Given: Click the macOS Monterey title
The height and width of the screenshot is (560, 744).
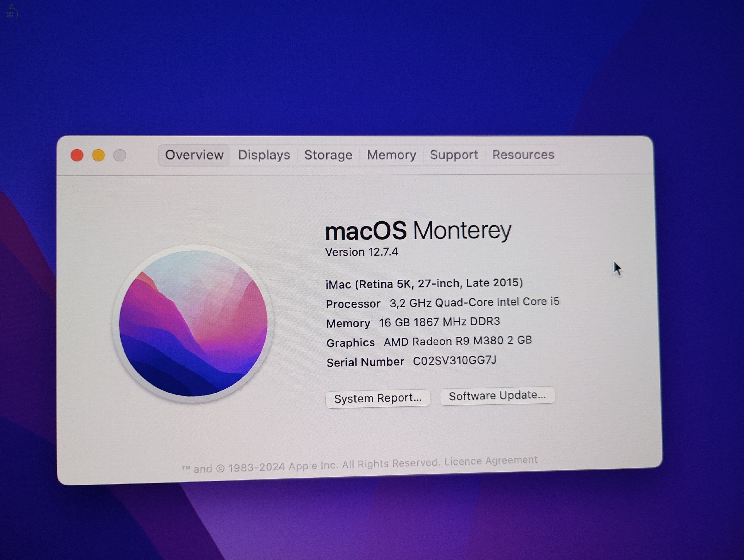Looking at the screenshot, I should pos(418,231).
